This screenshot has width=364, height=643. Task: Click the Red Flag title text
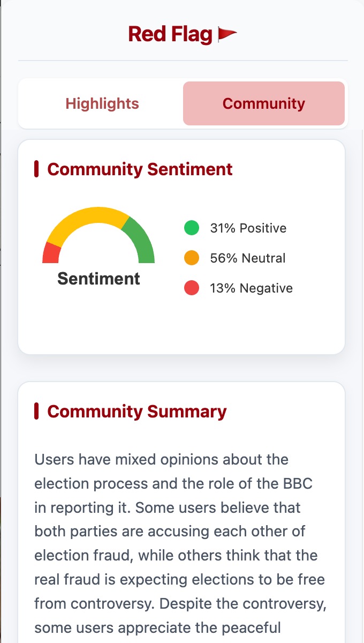pyautogui.click(x=170, y=35)
